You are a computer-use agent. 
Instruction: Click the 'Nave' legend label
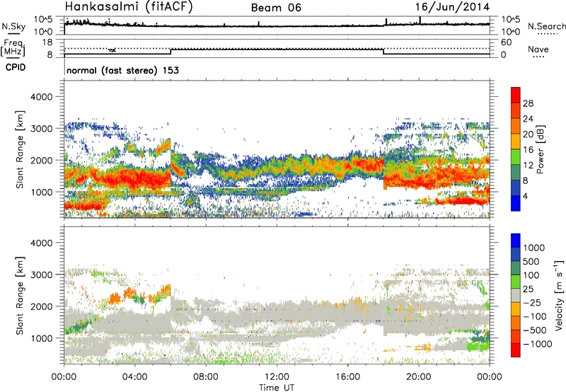pyautogui.click(x=538, y=49)
